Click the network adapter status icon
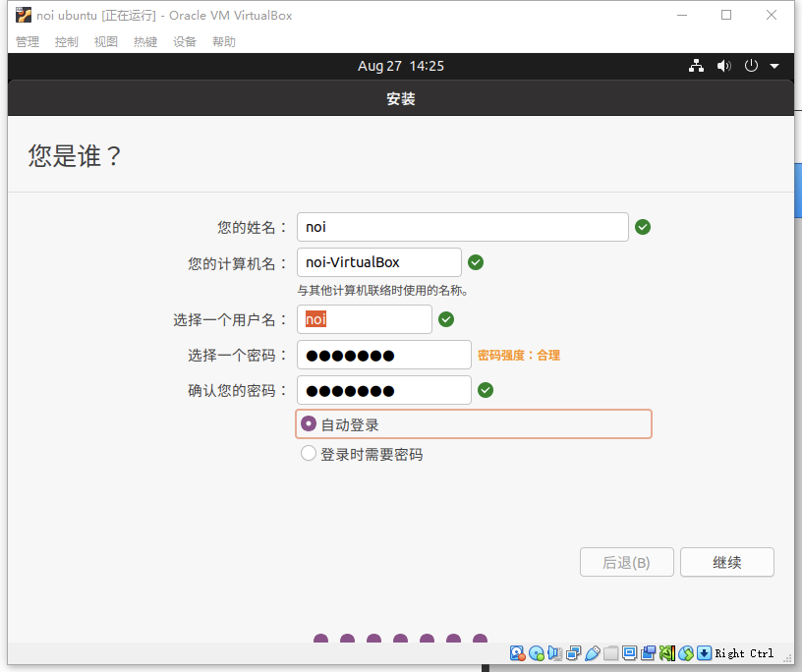The height and width of the screenshot is (672, 802). tap(573, 653)
